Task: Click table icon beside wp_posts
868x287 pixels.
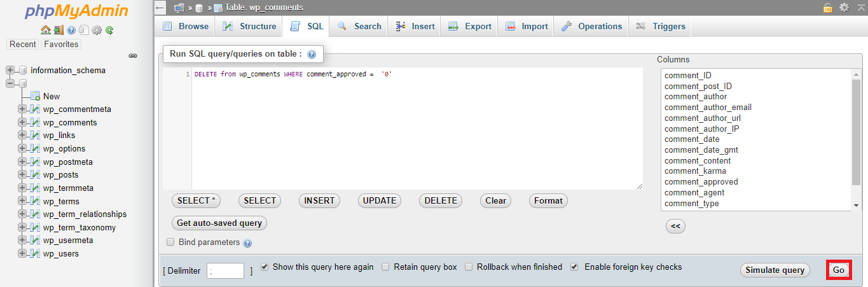Action: point(35,175)
